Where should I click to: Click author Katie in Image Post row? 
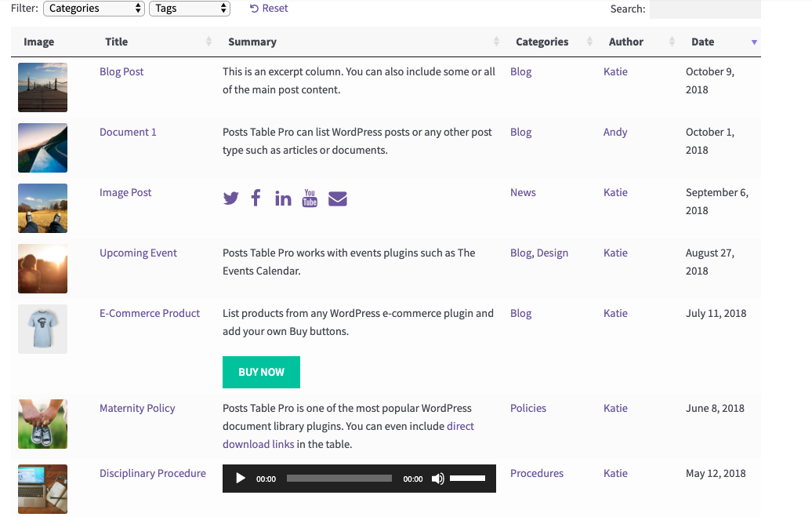(x=616, y=192)
